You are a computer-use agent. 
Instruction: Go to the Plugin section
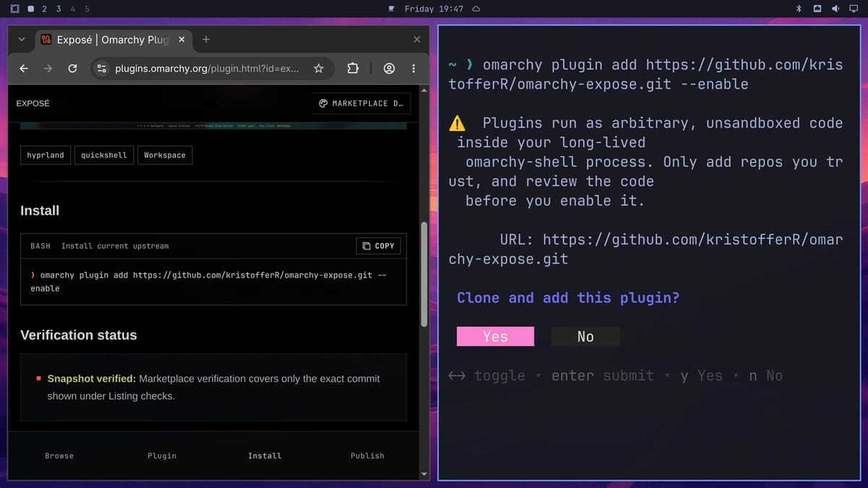tap(162, 455)
